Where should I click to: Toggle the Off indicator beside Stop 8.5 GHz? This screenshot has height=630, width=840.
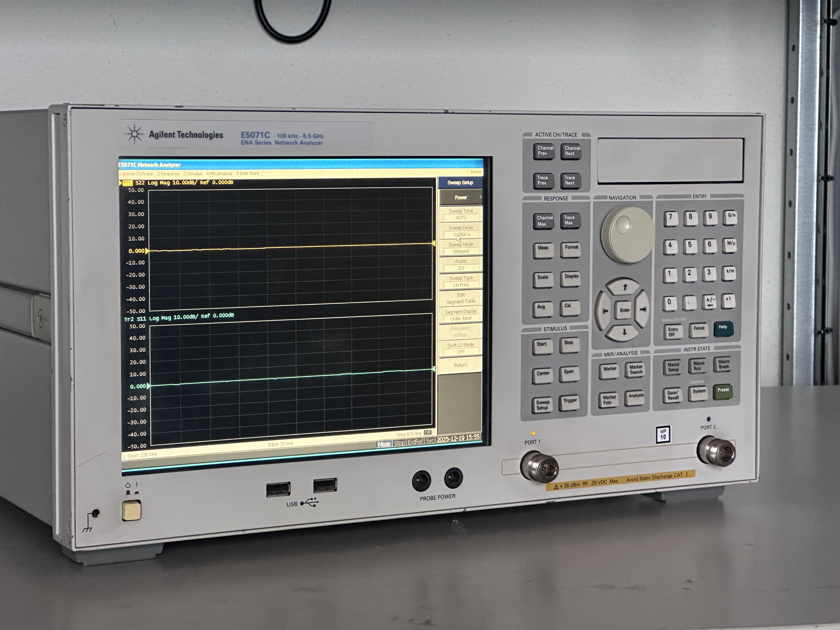427,432
